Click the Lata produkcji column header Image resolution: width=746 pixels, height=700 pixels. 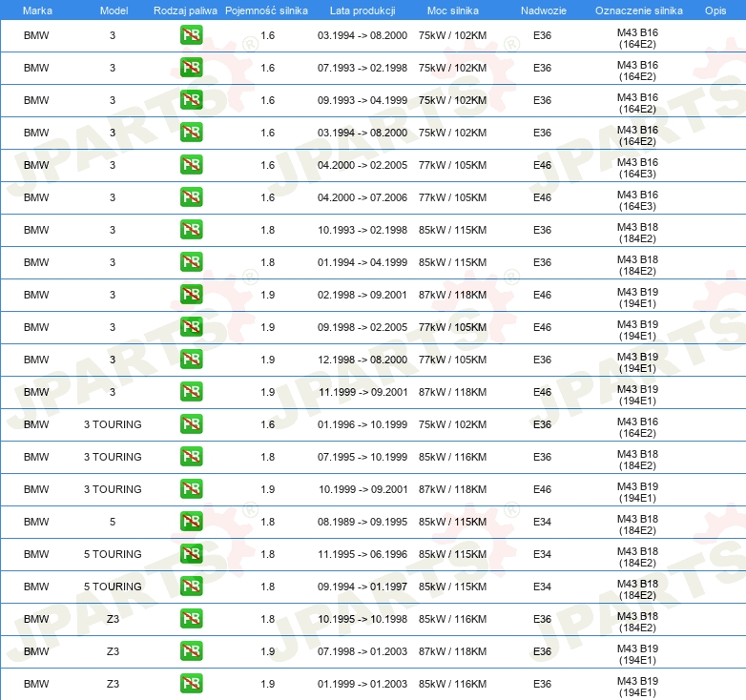tap(363, 10)
